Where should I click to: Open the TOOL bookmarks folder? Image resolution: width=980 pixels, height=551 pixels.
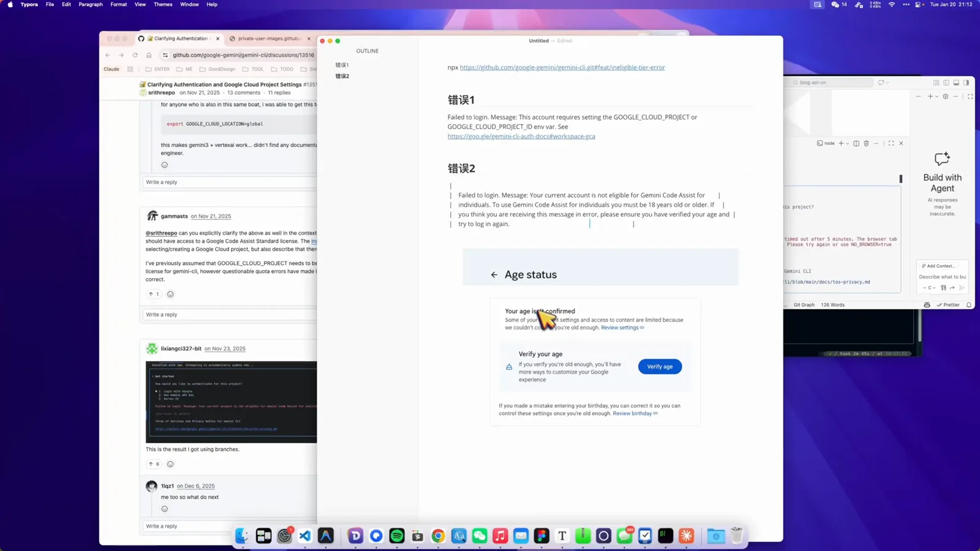(253, 69)
